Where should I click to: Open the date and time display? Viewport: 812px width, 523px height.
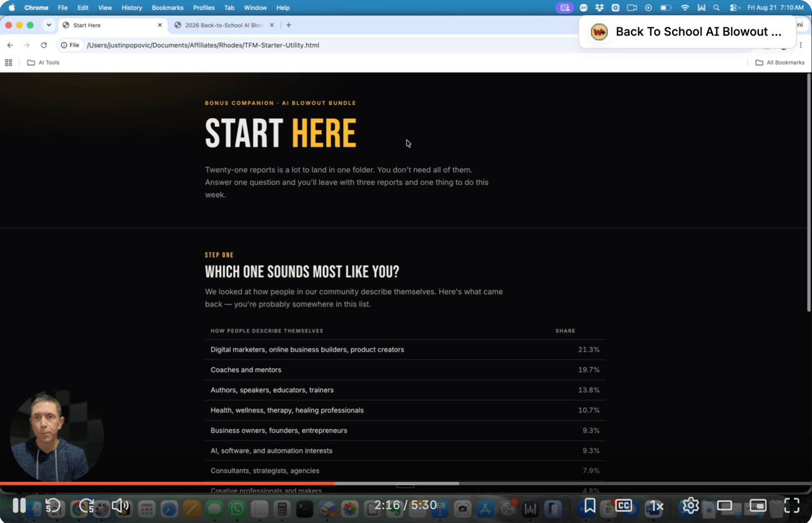tap(775, 7)
